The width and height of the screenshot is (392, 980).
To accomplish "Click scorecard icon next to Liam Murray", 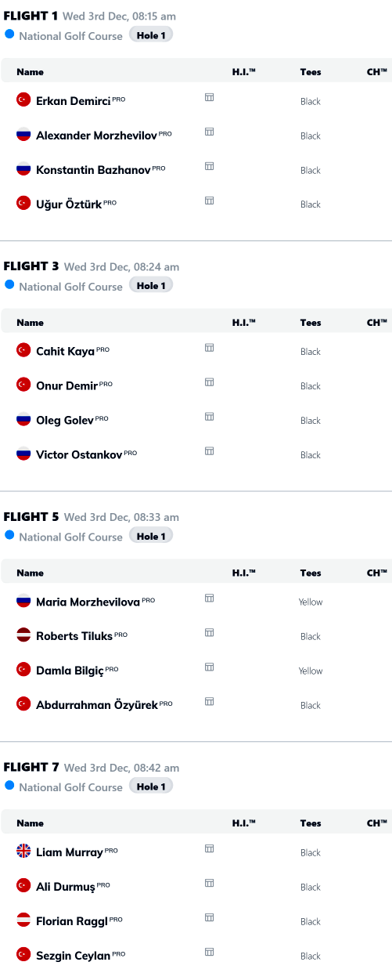I will [209, 848].
